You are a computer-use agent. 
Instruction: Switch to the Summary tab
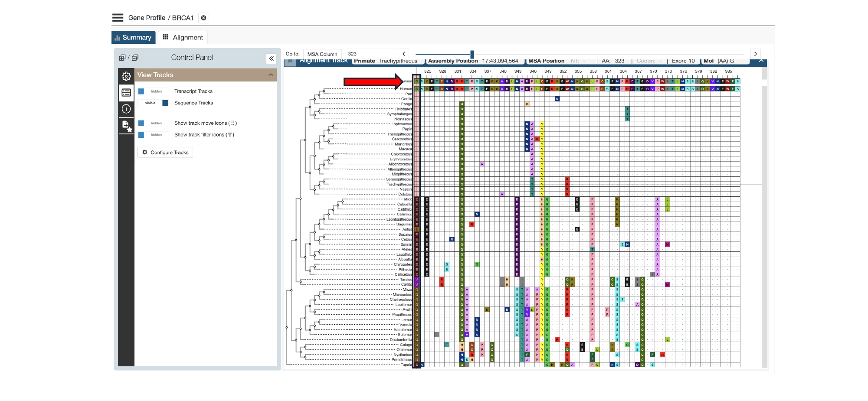coord(134,37)
